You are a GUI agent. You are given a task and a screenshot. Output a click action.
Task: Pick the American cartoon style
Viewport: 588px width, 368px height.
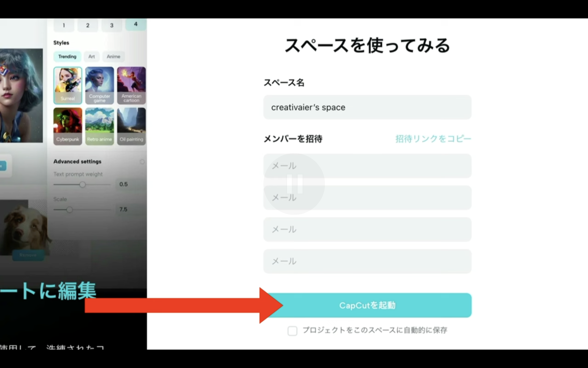point(131,85)
